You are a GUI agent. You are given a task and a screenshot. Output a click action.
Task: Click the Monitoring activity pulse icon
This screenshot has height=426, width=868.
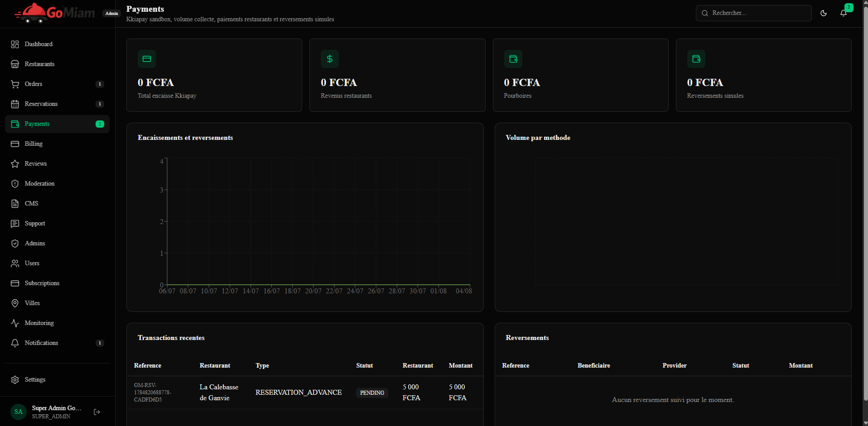[15, 323]
